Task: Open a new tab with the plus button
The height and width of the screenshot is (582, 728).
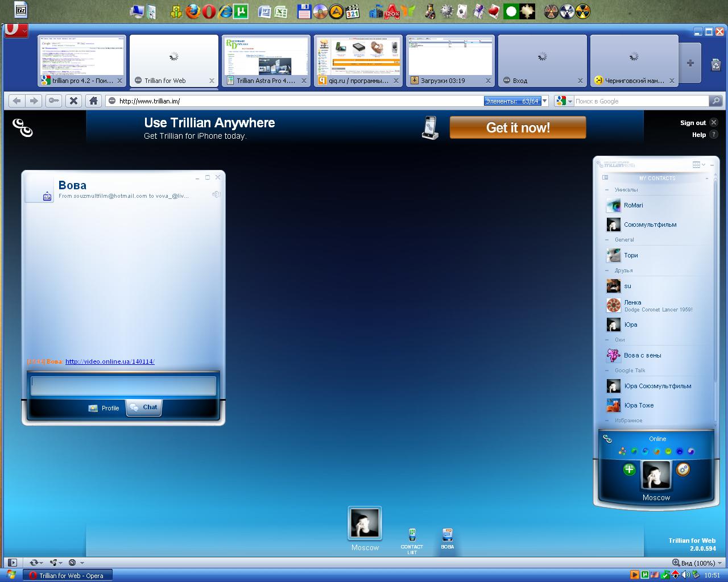Action: 690,63
